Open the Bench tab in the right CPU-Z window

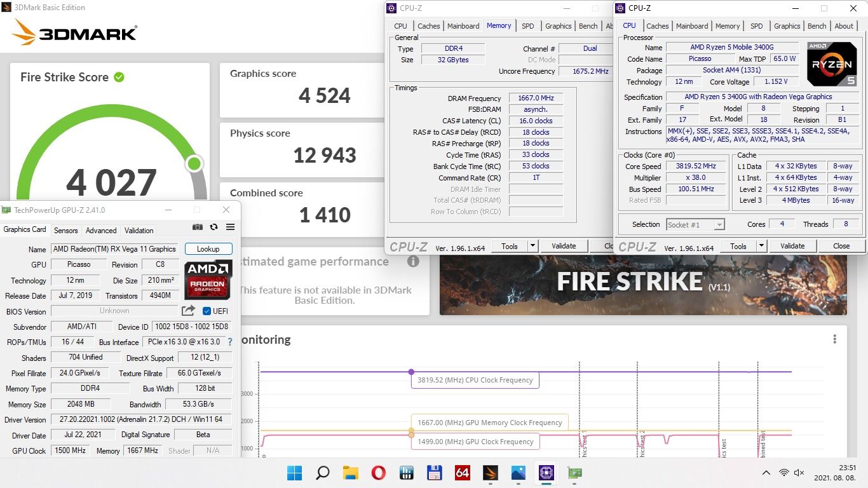pyautogui.click(x=817, y=26)
